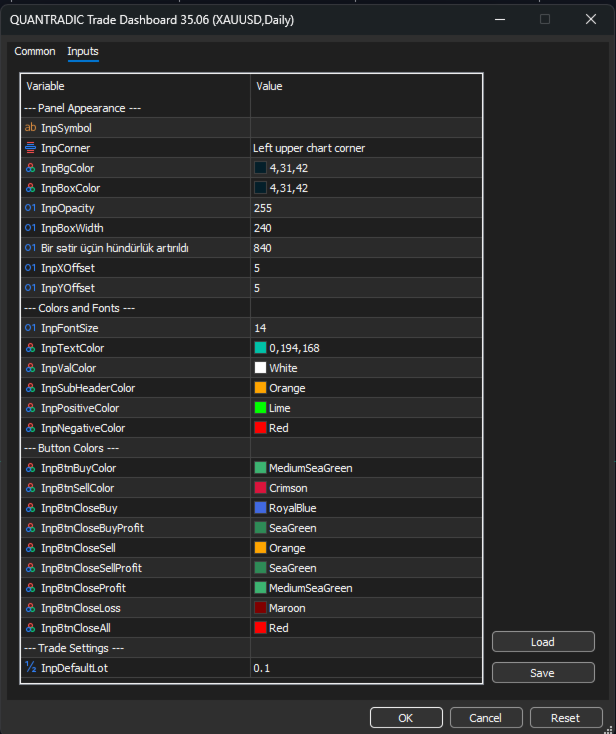Click the color icon beside InpPositiveColor
This screenshot has width=616, height=734.
tap(30, 408)
